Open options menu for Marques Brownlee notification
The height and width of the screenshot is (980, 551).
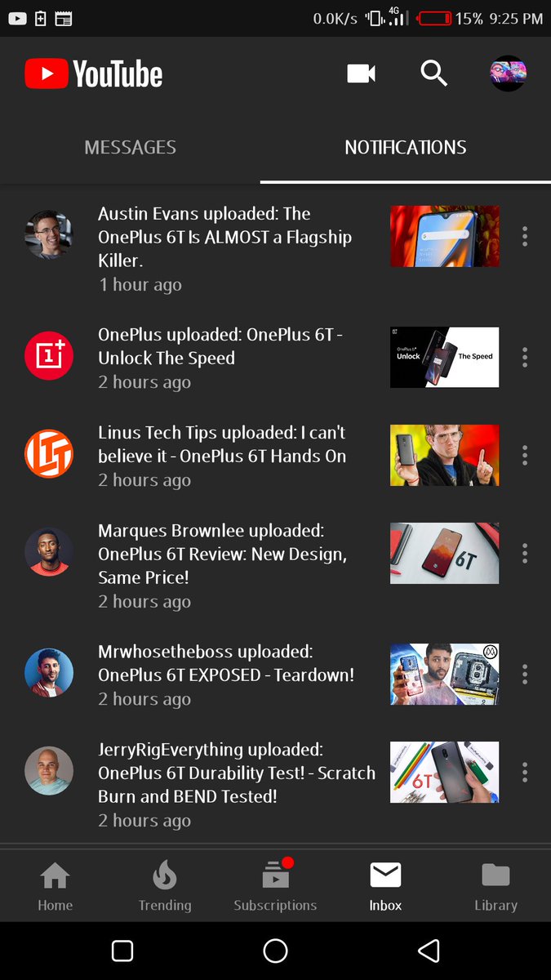(525, 553)
